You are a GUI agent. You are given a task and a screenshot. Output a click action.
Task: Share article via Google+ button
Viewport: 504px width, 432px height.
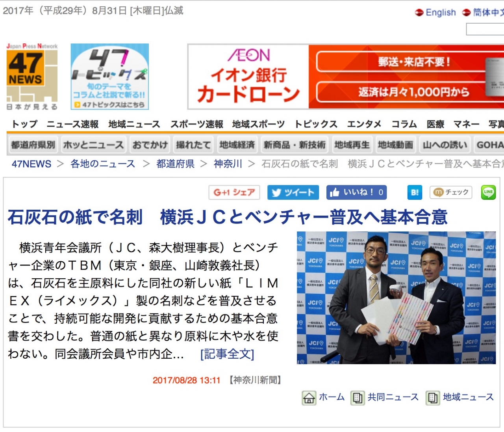234,192
